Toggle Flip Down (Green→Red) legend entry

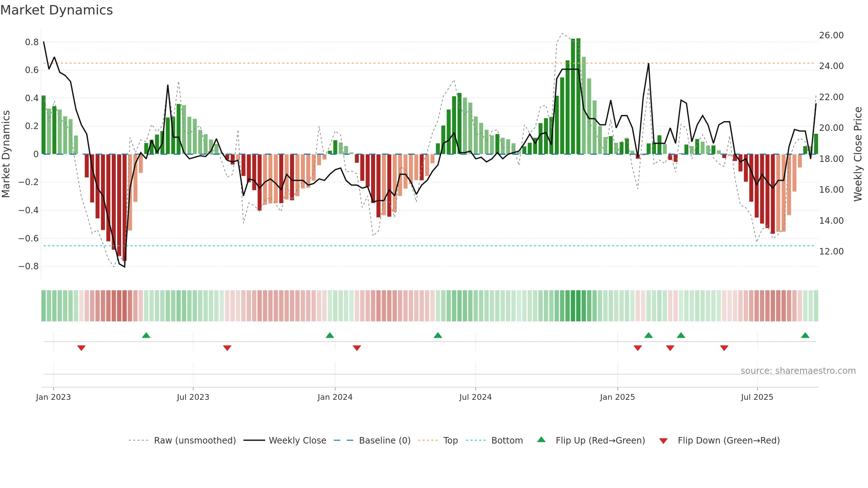(x=719, y=440)
